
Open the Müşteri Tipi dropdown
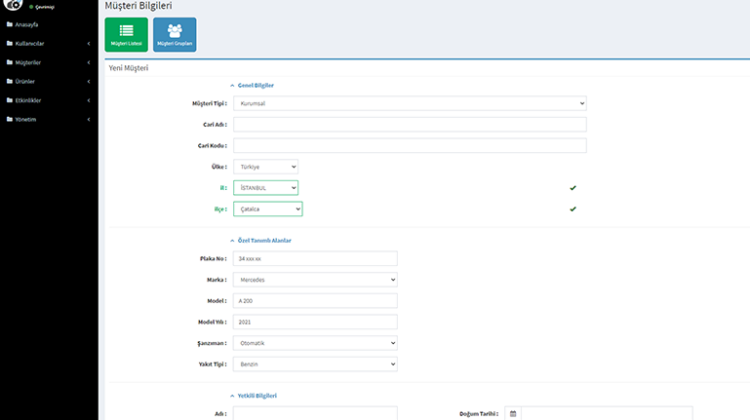tap(409, 103)
